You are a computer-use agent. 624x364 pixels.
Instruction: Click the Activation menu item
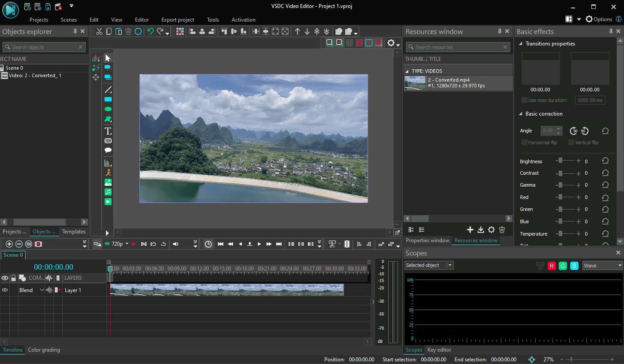pos(243,19)
